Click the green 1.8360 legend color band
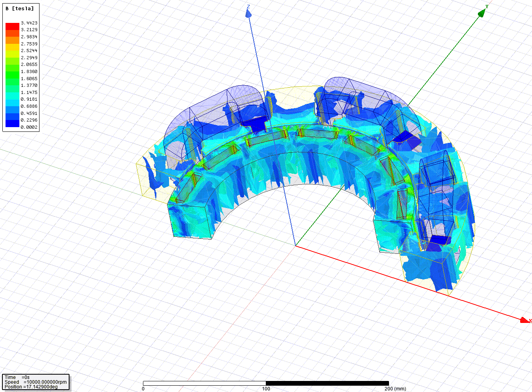Viewport: 532px width, 392px height. point(12,71)
